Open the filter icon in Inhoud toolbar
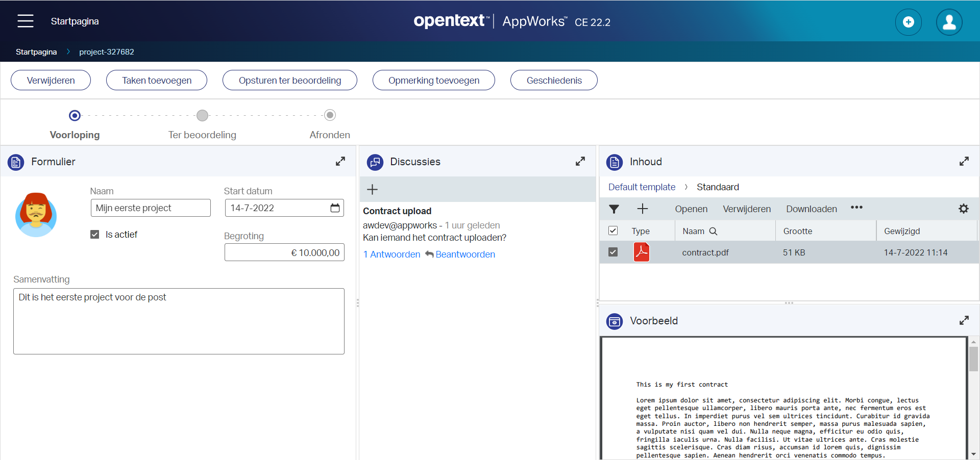 (x=614, y=209)
